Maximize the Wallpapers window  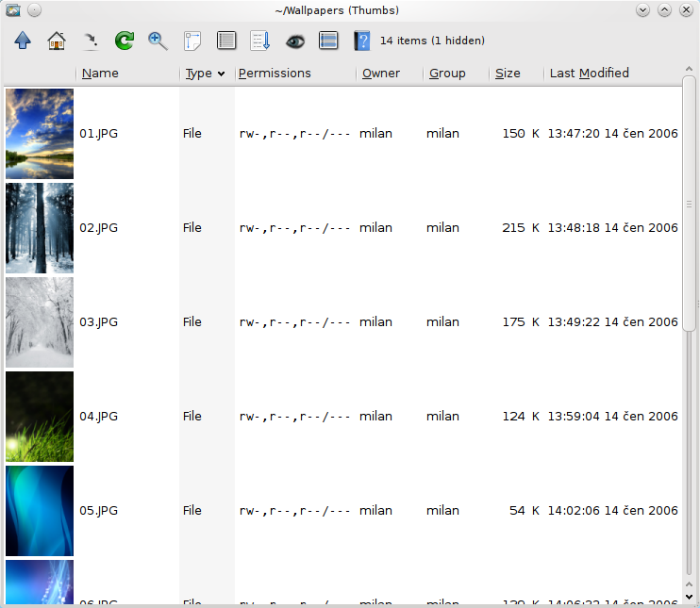664,9
